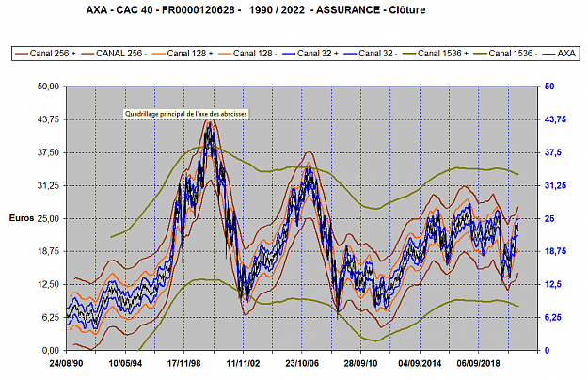Click the 06/09/2018 date label
Image resolution: width=588 pixels, height=380 pixels.
click(479, 363)
